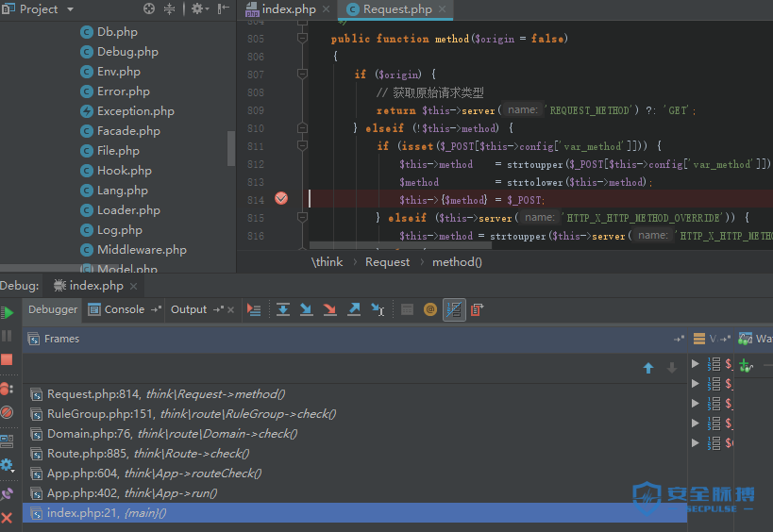Expand the first variable in Variables panel

[696, 364]
